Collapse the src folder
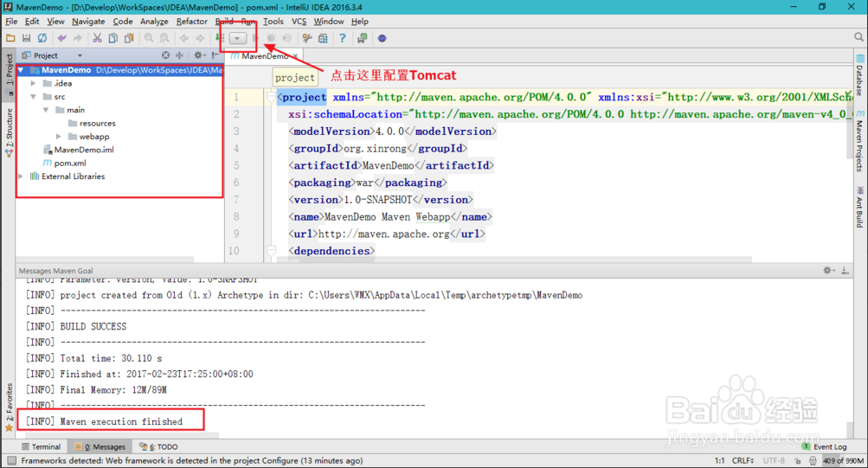The height and width of the screenshot is (468, 868). 33,97
